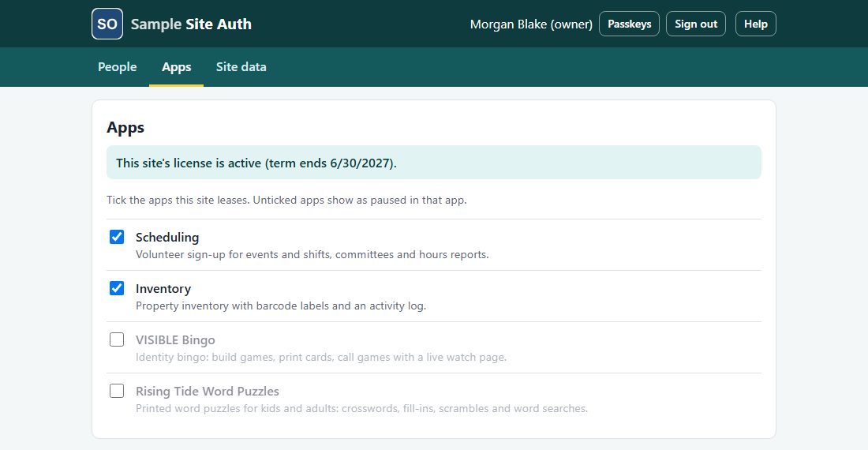Screen dimensions: 868x450
Task: Select the Apps tab
Action: pyautogui.click(x=177, y=67)
